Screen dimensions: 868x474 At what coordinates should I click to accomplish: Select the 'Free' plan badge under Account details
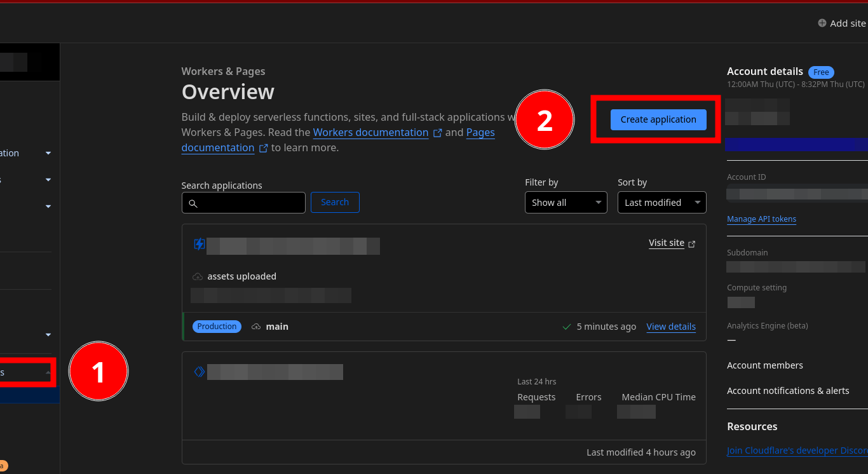[821, 72]
